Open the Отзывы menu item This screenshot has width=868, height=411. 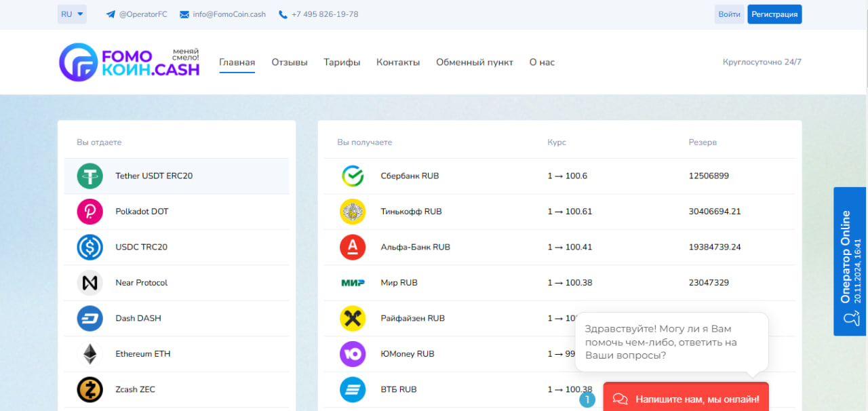290,62
